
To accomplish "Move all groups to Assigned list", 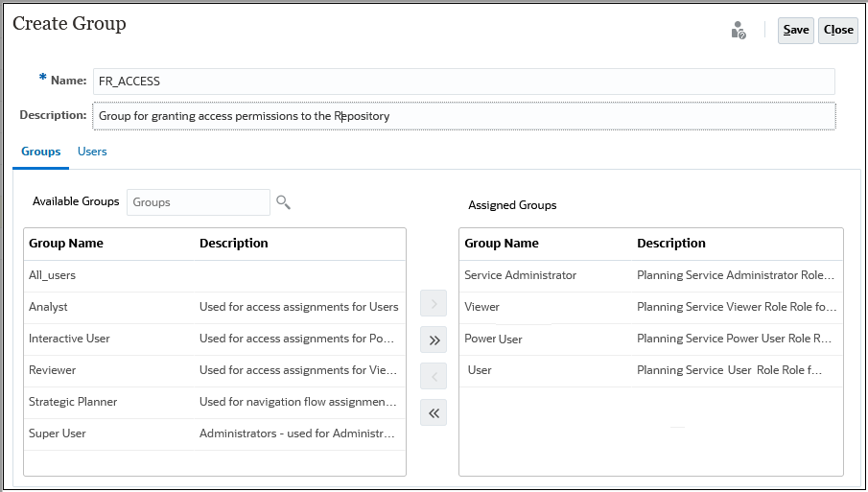I will [434, 340].
